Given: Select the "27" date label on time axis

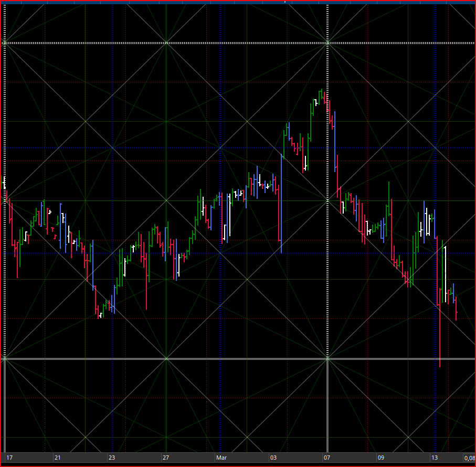Looking at the screenshot, I should point(166,458).
